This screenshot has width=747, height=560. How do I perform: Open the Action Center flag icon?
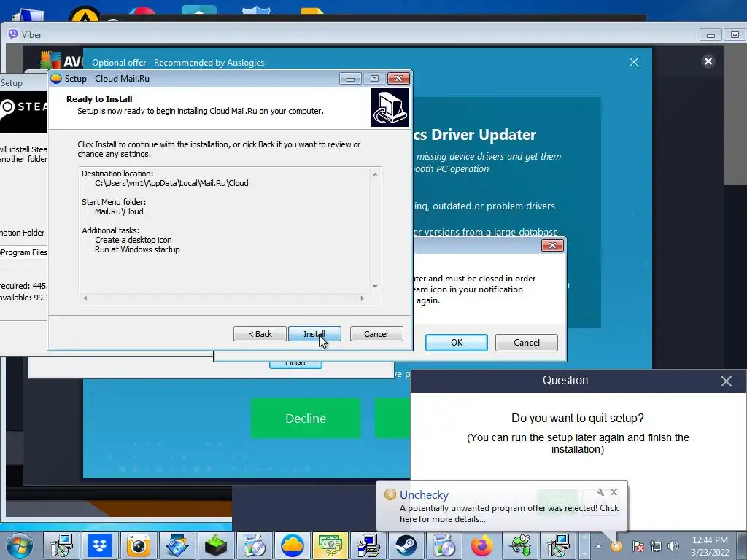638,546
